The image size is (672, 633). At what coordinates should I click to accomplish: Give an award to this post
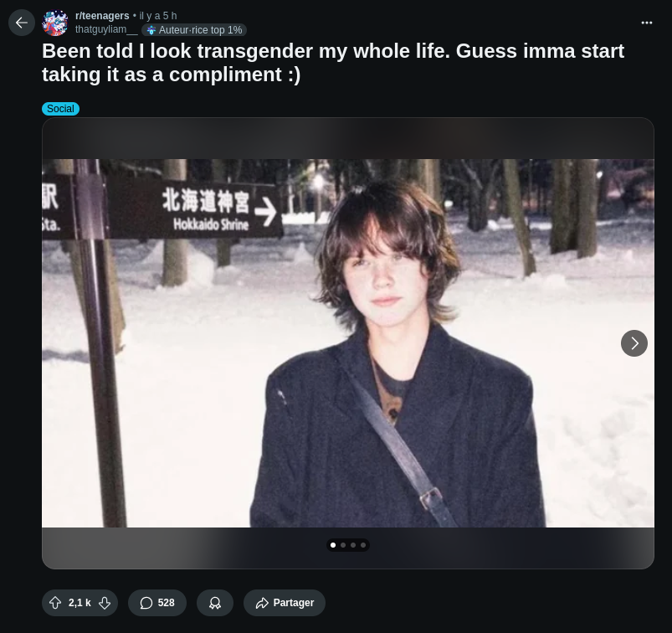pyautogui.click(x=215, y=603)
